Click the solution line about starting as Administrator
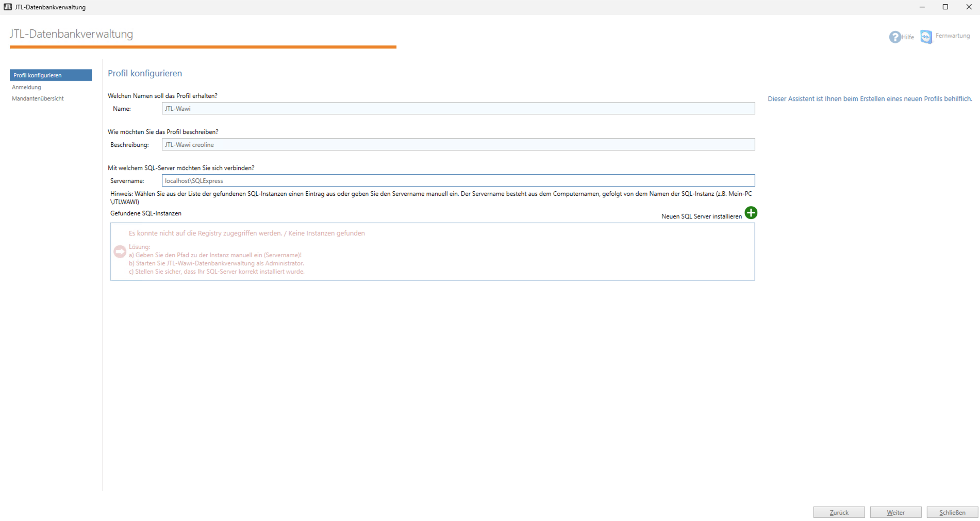Screen dimensions: 980x521 click(x=217, y=263)
